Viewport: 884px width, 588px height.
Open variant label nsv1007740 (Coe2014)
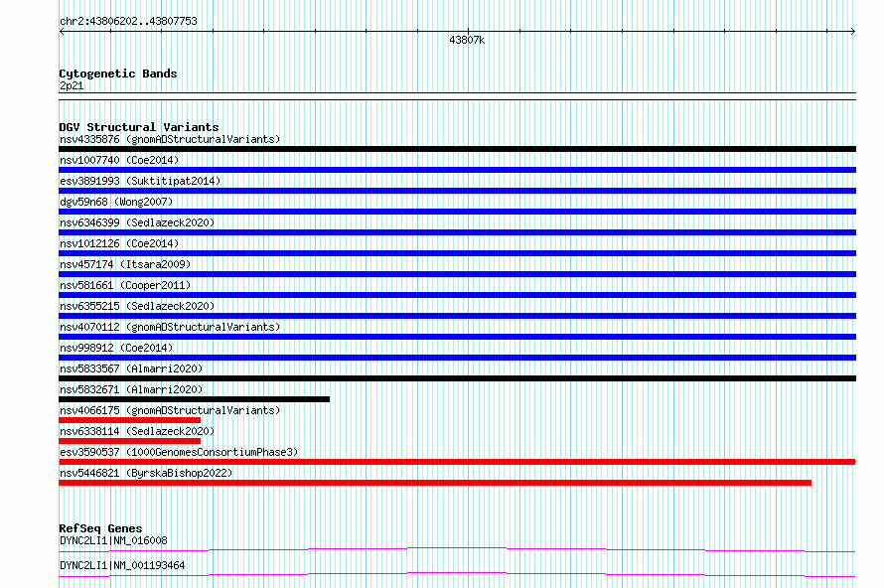tap(119, 160)
